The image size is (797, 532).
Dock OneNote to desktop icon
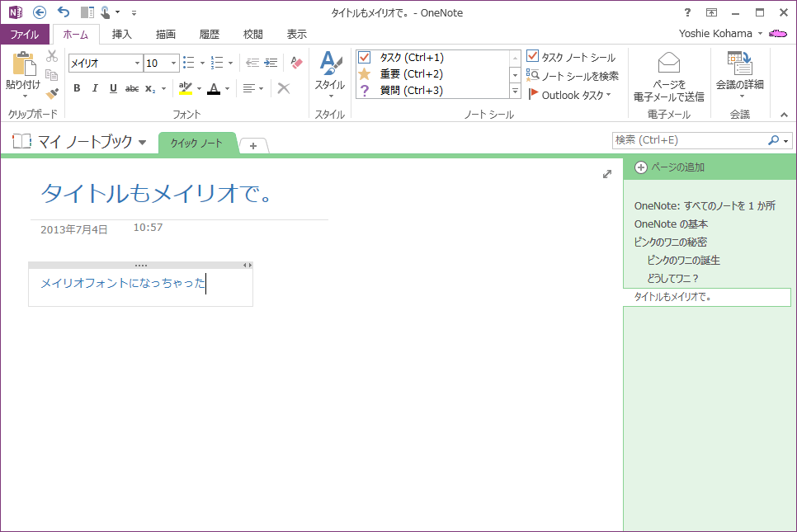click(87, 12)
